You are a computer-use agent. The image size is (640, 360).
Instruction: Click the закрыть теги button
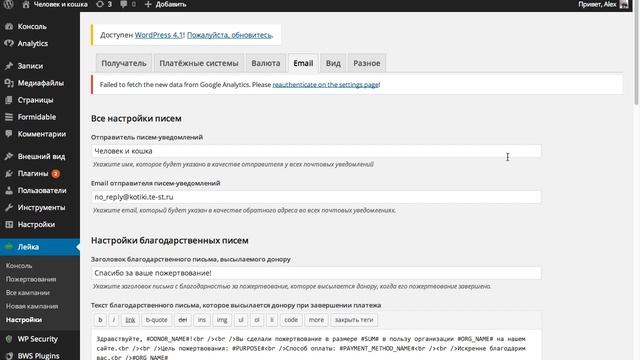pyautogui.click(x=354, y=320)
